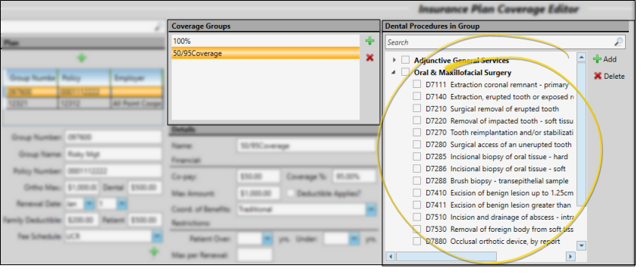Viewport: 644px width, 275px height.
Task: Click scroll left arrow in procedures list
Action: tap(391, 257)
